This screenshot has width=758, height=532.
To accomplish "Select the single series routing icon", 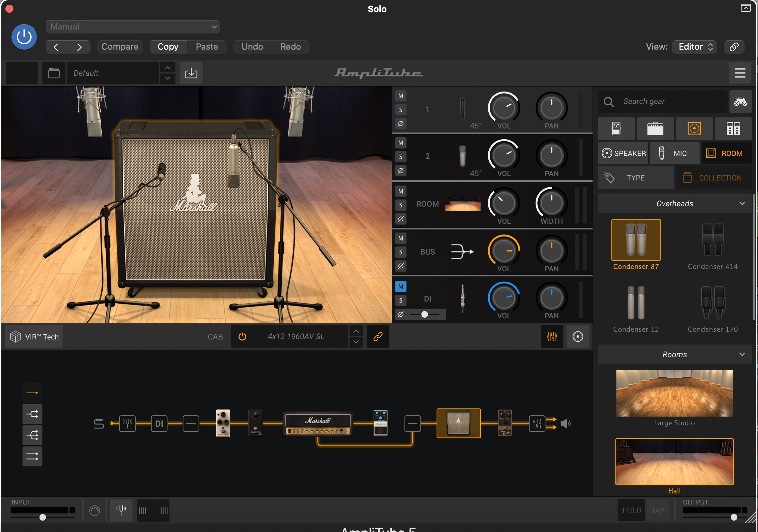I will (32, 393).
